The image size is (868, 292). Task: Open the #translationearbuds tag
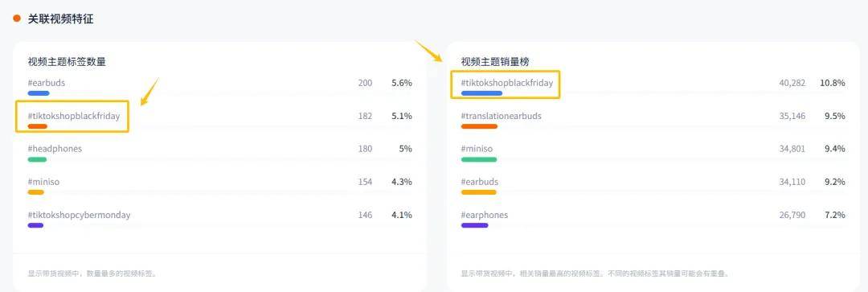click(x=501, y=116)
